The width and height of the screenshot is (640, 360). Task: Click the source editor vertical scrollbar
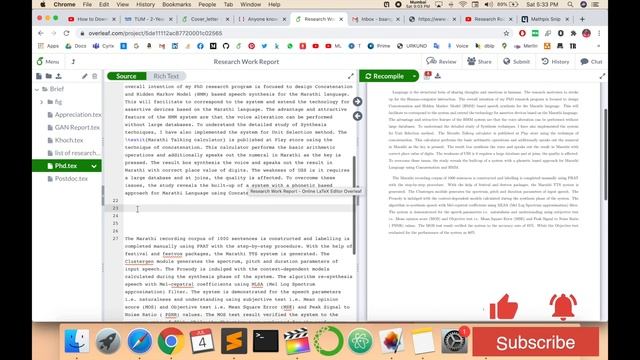click(x=354, y=205)
